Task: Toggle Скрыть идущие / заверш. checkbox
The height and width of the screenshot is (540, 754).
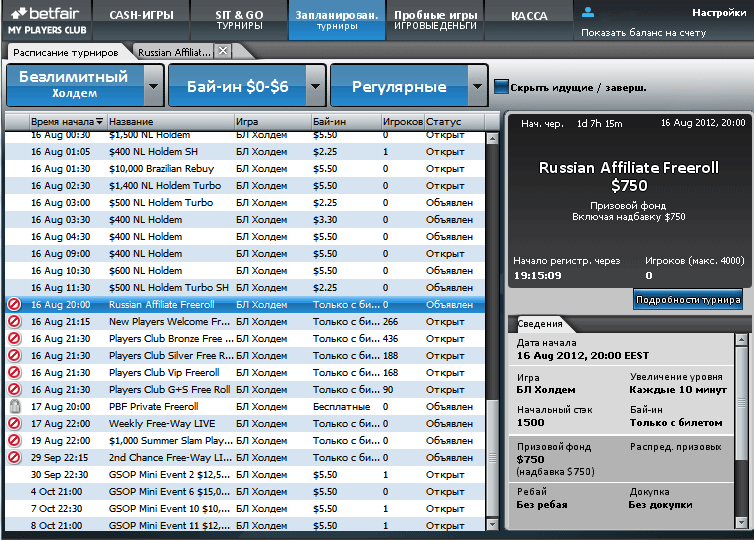Action: point(501,87)
